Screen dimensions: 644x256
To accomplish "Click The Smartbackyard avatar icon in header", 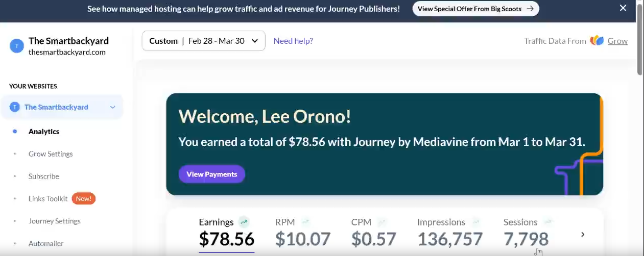I will 17,45.
